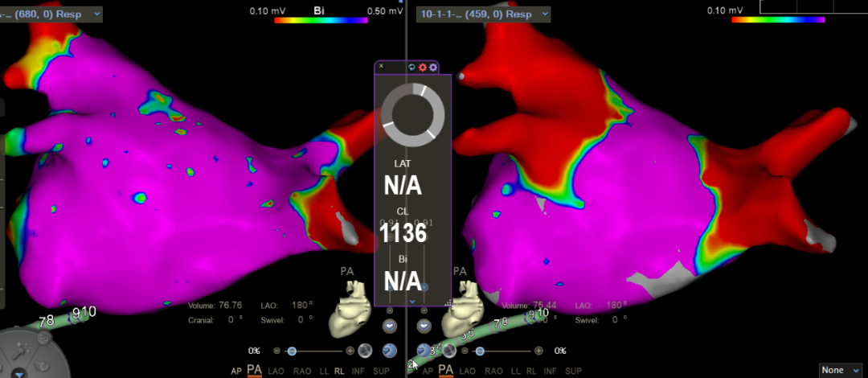Click the blue refresh icon on info panel
The height and width of the screenshot is (378, 868).
tap(411, 67)
